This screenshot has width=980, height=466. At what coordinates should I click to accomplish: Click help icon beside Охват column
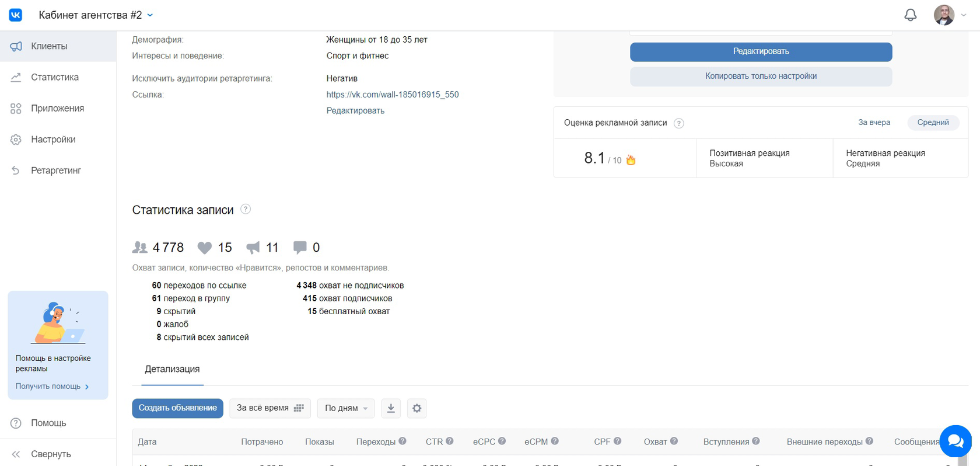tap(674, 441)
